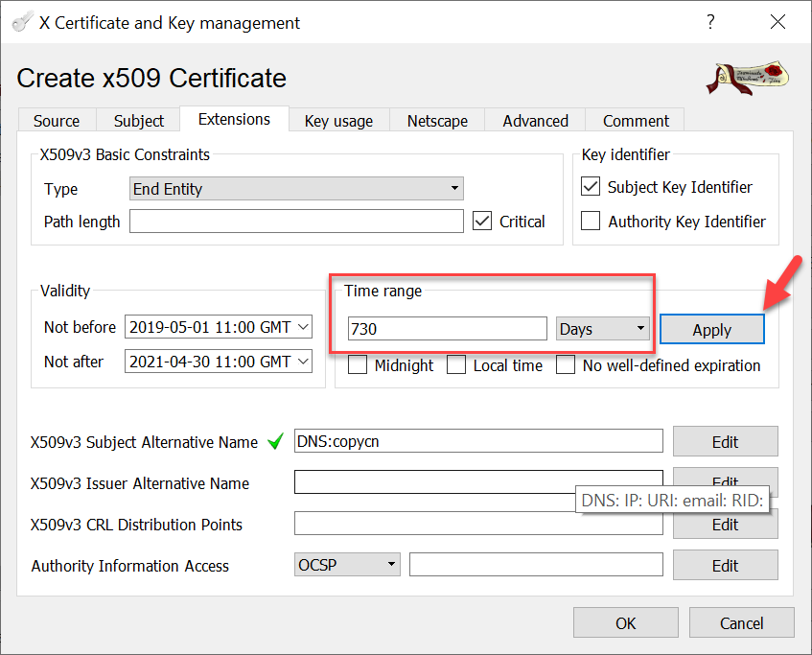Open the Not before date picker

[219, 327]
